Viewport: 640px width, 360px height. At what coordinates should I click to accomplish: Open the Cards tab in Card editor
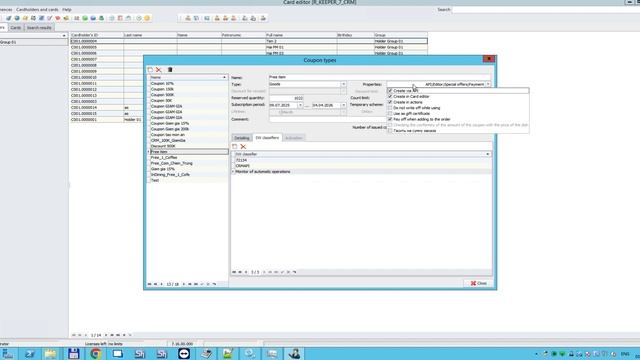tap(16, 28)
